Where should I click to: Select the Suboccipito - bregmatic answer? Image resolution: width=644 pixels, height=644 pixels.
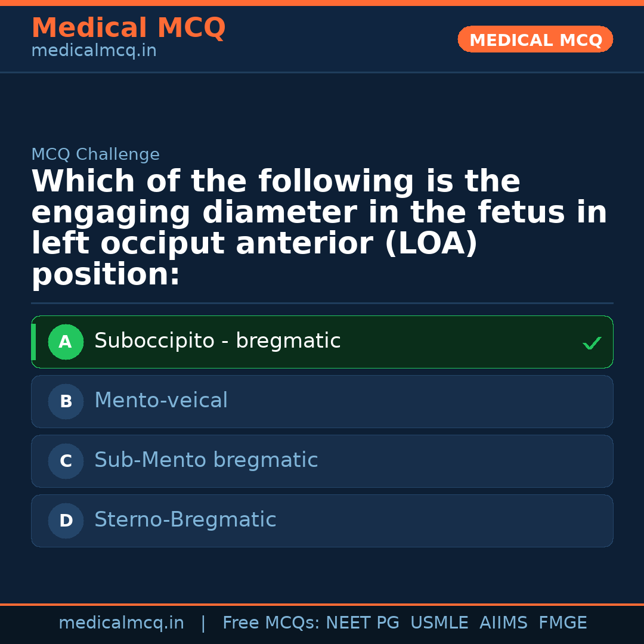[x=217, y=341]
